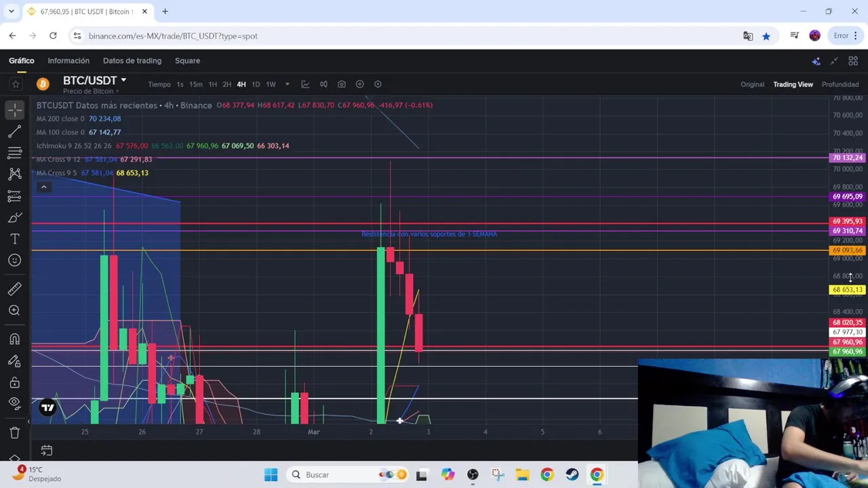Screen dimensions: 868x488
Task: Take a chart snapshot with camera icon
Action: pyautogui.click(x=342, y=84)
